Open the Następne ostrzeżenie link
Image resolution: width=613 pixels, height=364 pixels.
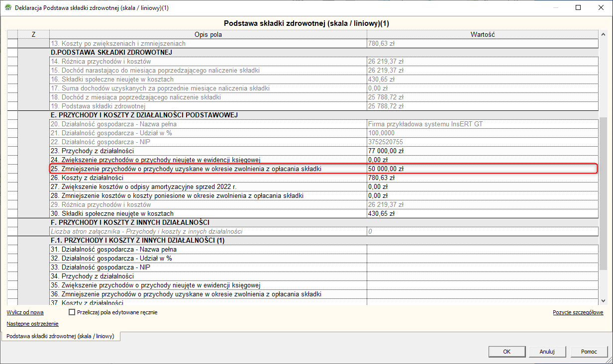tap(32, 324)
